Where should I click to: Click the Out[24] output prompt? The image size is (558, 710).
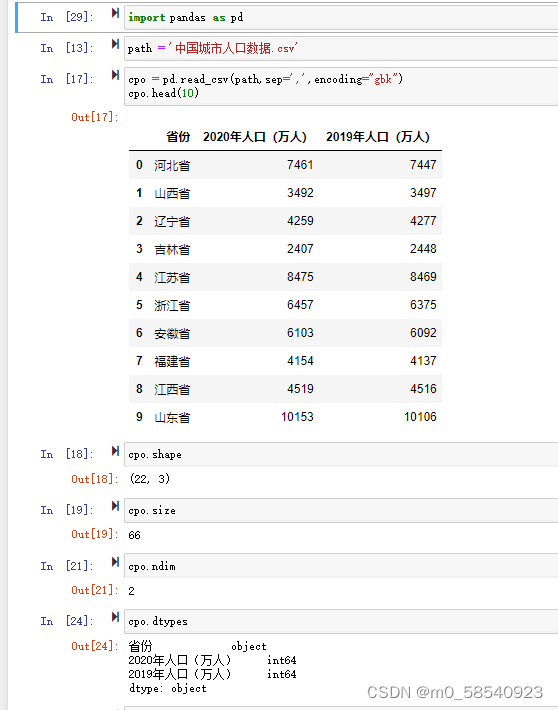[x=95, y=646]
